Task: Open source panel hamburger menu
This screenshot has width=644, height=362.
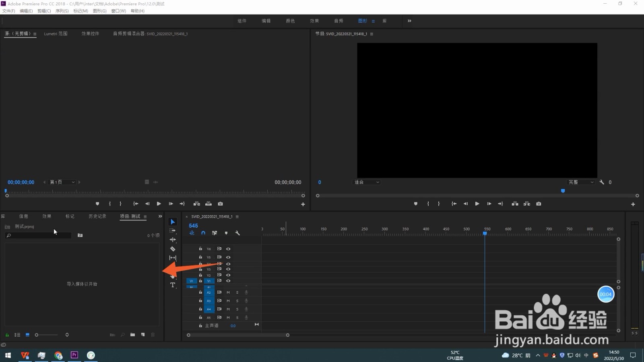Action: [35, 34]
